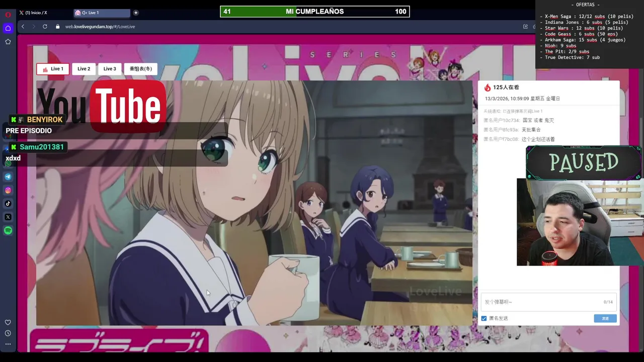Image resolution: width=644 pixels, height=362 pixels.
Task: Click chat message 这个企划还活着
Action: [x=538, y=139]
